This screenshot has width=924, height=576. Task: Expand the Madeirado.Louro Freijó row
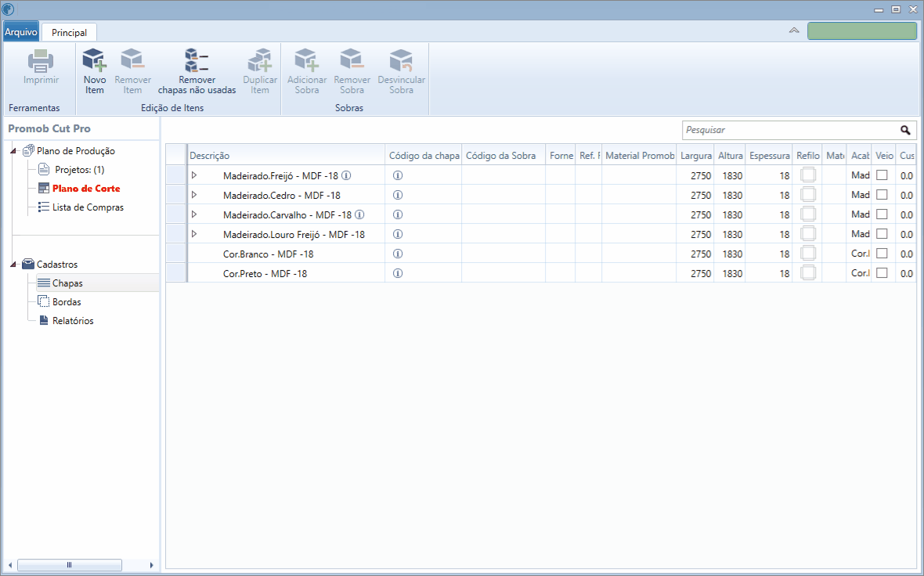point(194,234)
